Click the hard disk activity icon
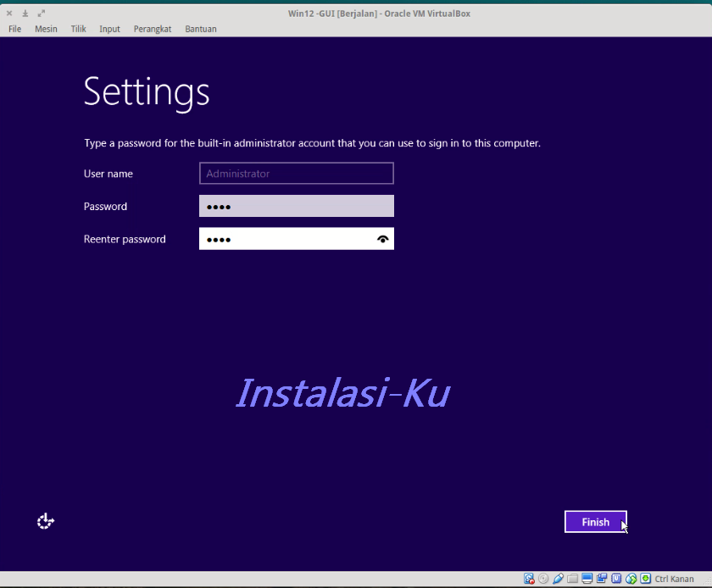Viewport: 712px width, 588px height. (x=530, y=579)
